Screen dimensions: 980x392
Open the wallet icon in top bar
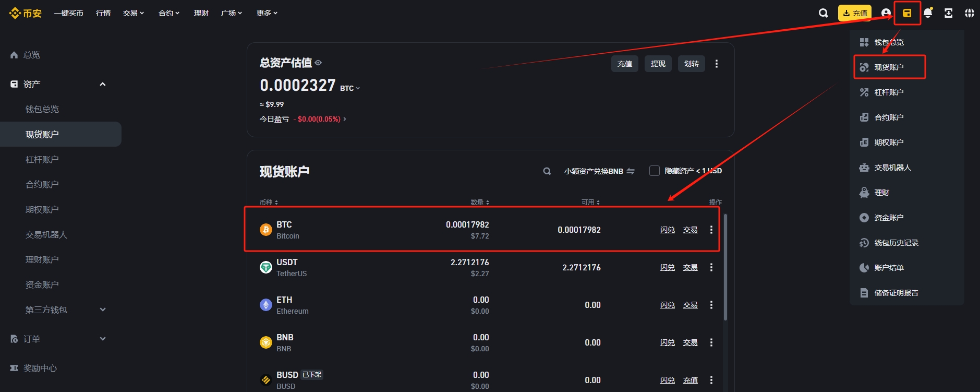(x=907, y=13)
